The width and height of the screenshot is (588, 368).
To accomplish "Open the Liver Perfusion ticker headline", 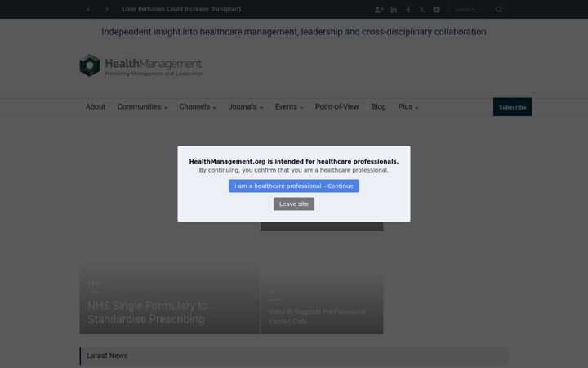I will click(182, 9).
